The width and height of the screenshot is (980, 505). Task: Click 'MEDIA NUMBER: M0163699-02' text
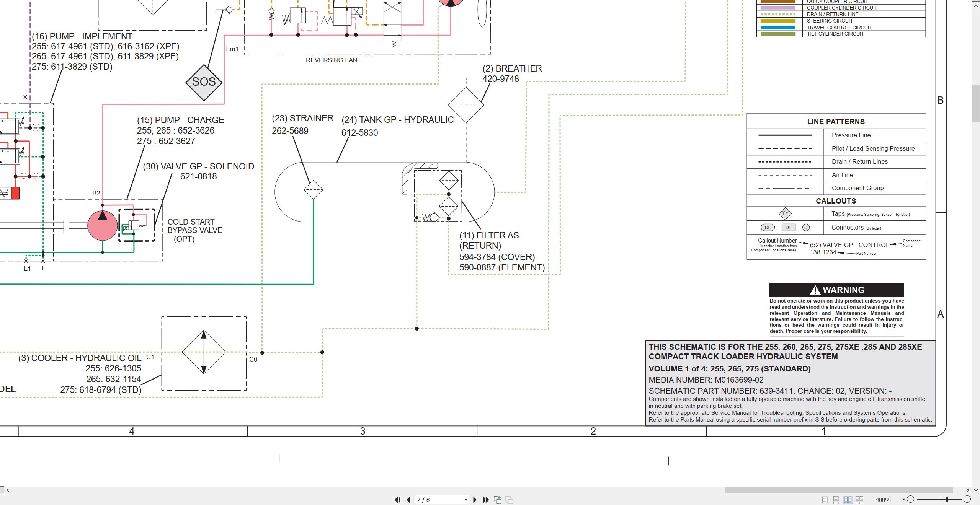click(706, 380)
